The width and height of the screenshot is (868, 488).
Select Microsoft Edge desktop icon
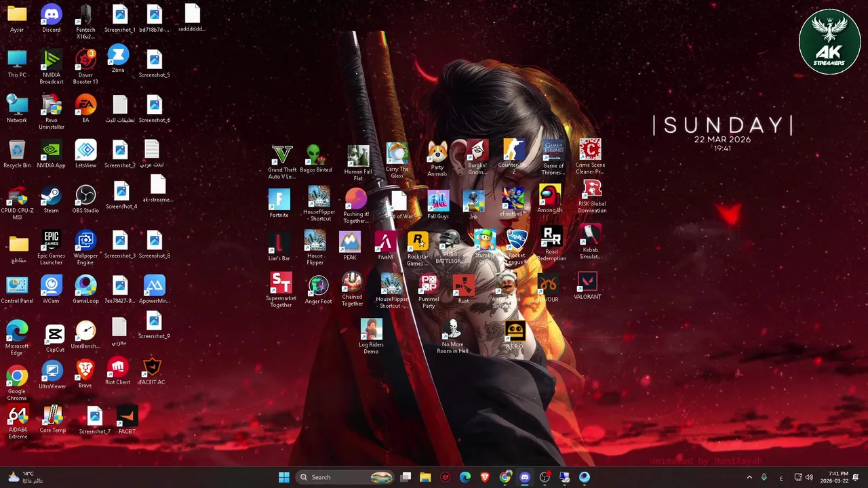[x=17, y=338]
